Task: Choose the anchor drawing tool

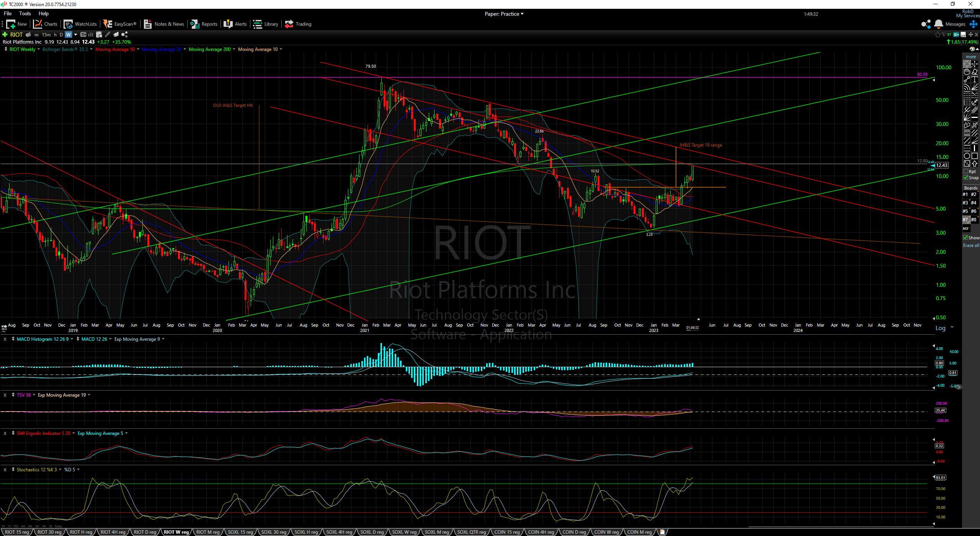Action: click(x=975, y=102)
